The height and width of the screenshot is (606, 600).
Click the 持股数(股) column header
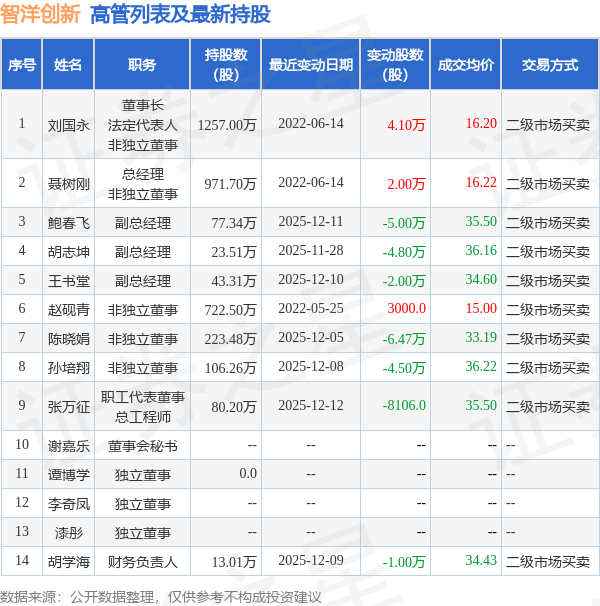226,64
